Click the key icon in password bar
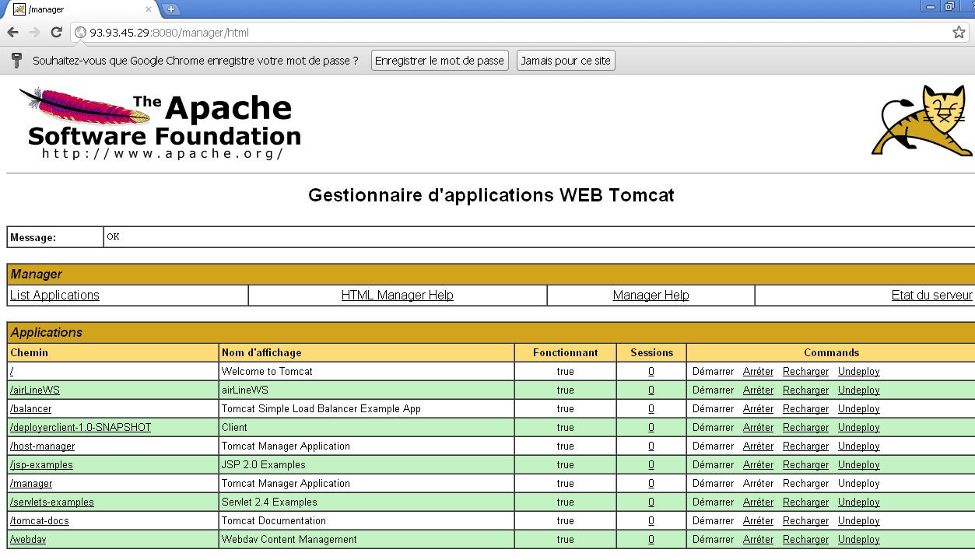This screenshot has height=560, width=975. coord(16,61)
